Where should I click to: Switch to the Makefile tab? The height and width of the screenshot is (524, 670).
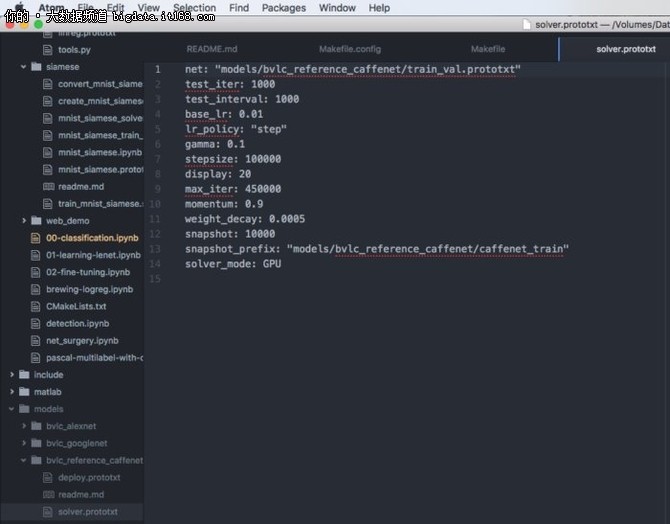pyautogui.click(x=488, y=49)
